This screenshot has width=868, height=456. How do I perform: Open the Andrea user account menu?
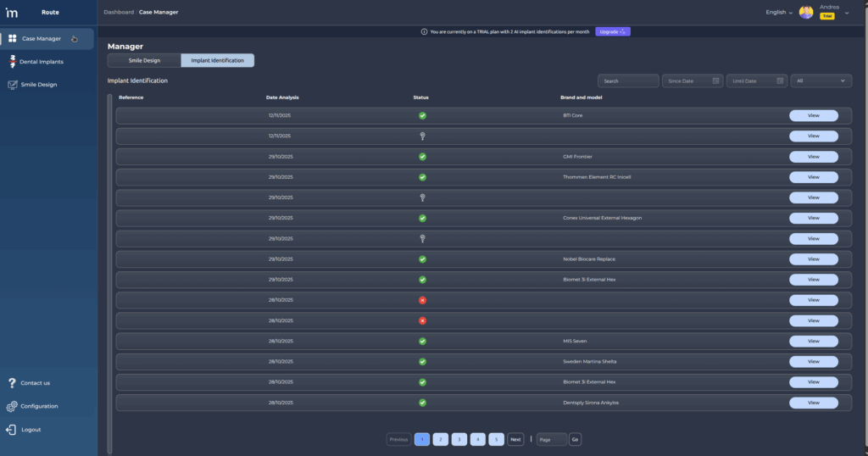point(846,13)
